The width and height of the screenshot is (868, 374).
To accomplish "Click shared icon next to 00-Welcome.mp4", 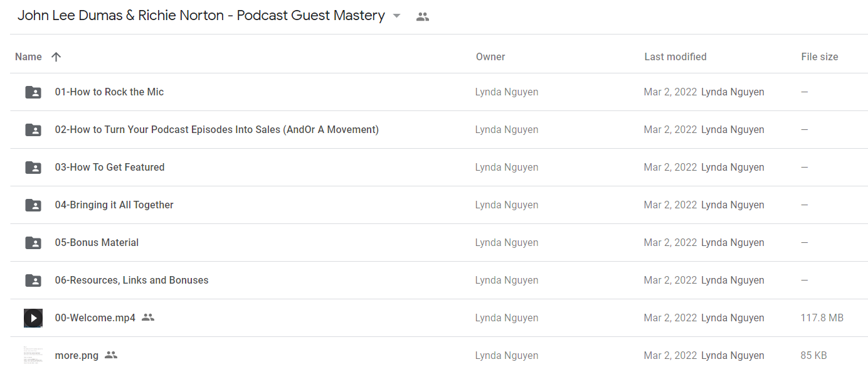I will click(x=148, y=318).
